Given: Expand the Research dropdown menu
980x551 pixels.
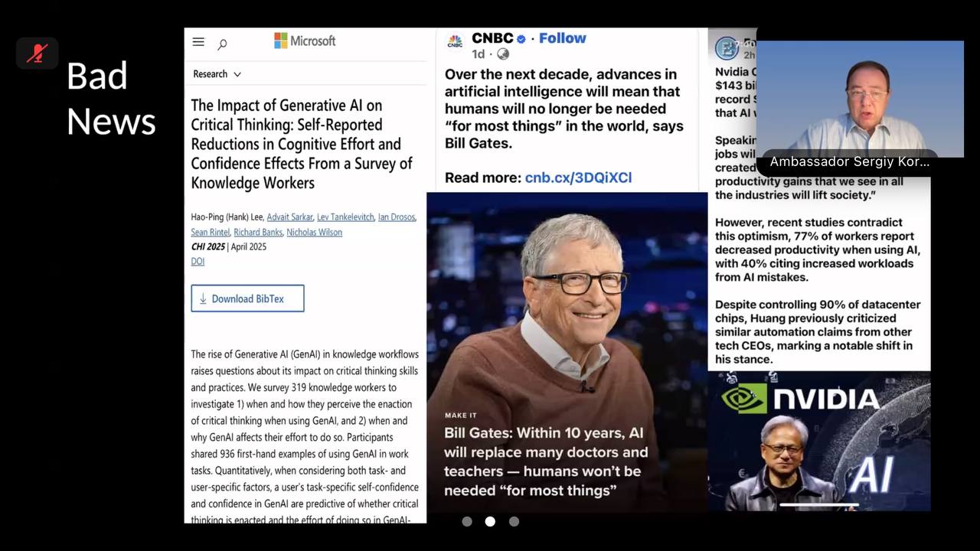Looking at the screenshot, I should click(x=217, y=74).
